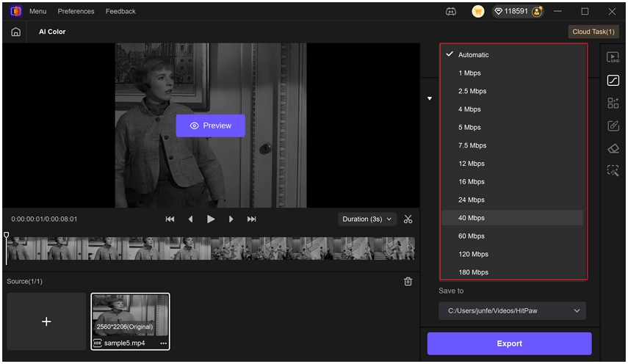628x364 pixels.
Task: Jump to the last frame
Action: [251, 219]
